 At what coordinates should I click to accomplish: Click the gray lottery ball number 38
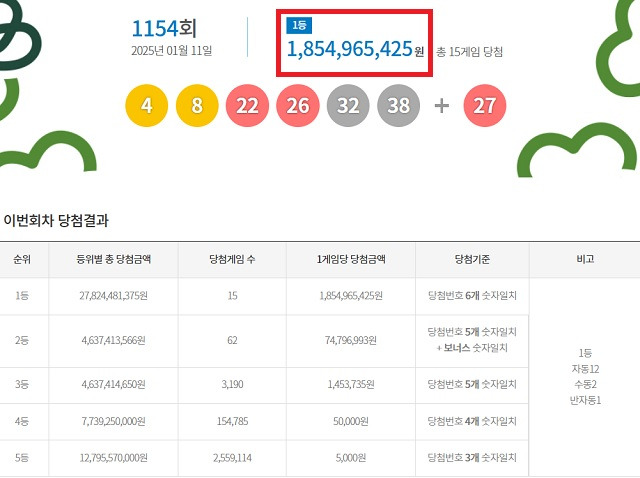click(x=399, y=105)
